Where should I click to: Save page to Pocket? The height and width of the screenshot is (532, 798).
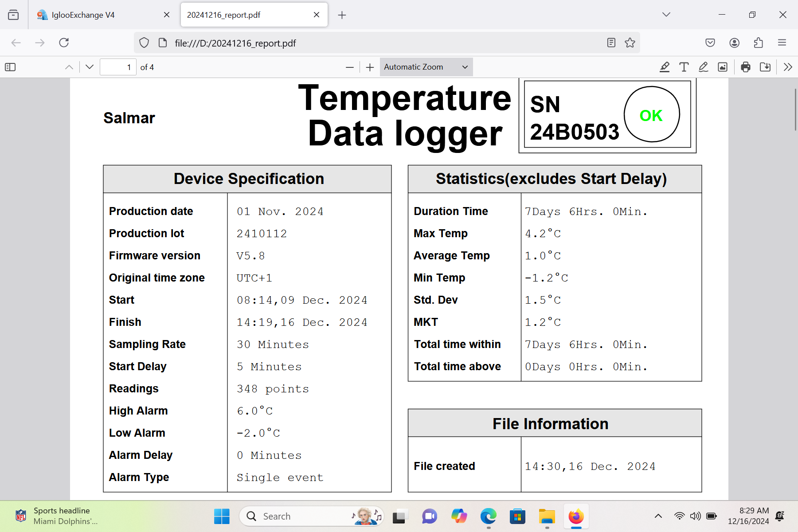point(710,43)
